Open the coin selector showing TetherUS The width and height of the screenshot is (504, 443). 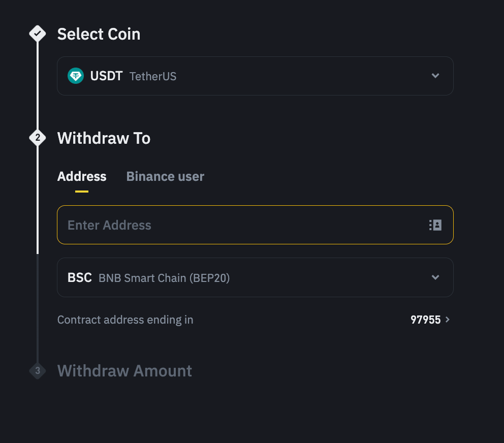tap(254, 76)
